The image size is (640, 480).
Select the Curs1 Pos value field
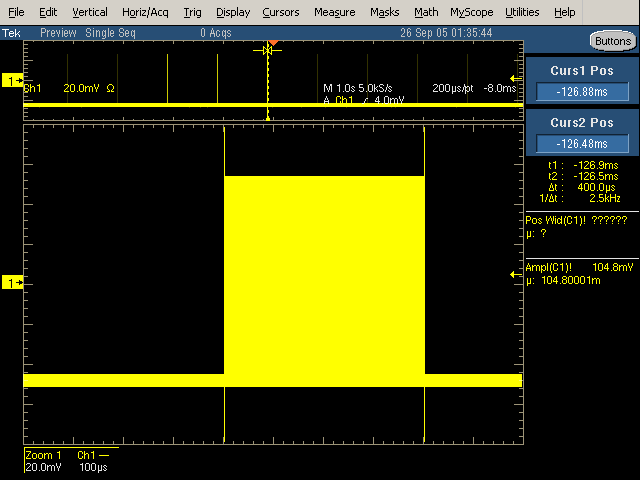(x=581, y=92)
